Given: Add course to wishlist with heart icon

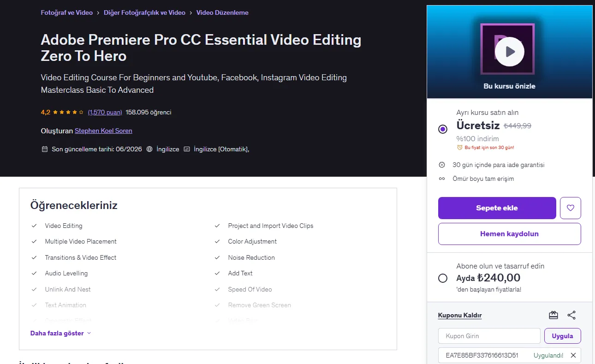Looking at the screenshot, I should [571, 208].
